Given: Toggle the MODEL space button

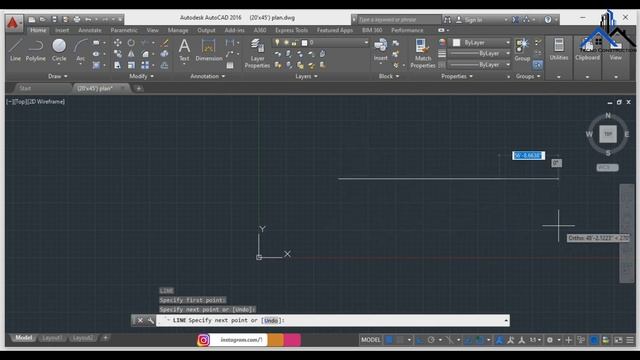Looking at the screenshot, I should coord(371,340).
